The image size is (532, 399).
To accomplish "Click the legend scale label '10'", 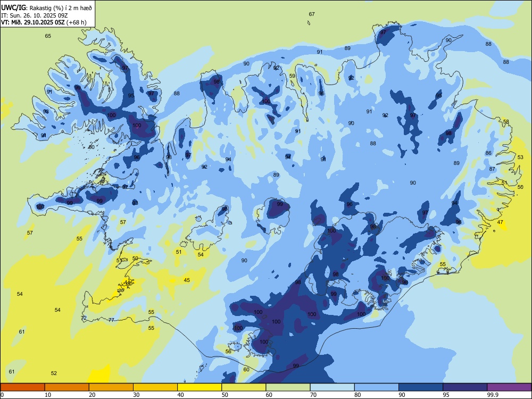I will (48, 395).
